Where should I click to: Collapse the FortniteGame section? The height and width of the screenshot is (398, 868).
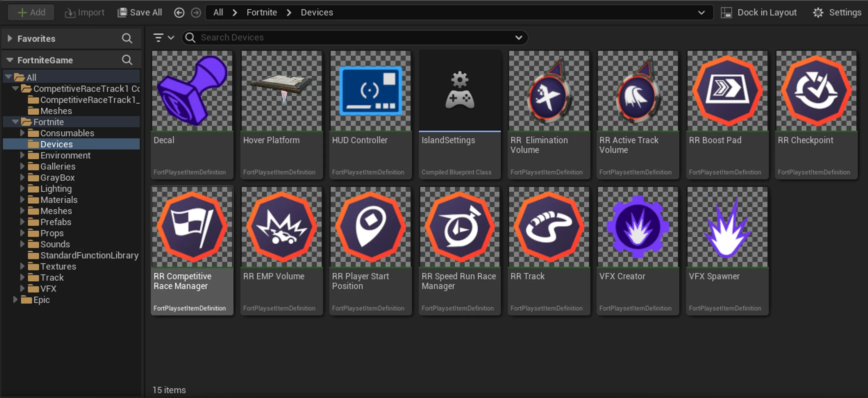(10, 60)
